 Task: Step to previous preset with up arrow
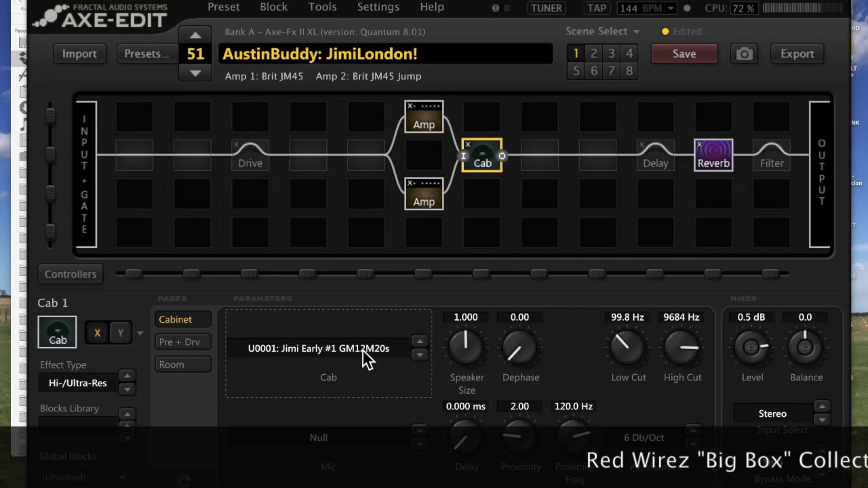pyautogui.click(x=195, y=35)
